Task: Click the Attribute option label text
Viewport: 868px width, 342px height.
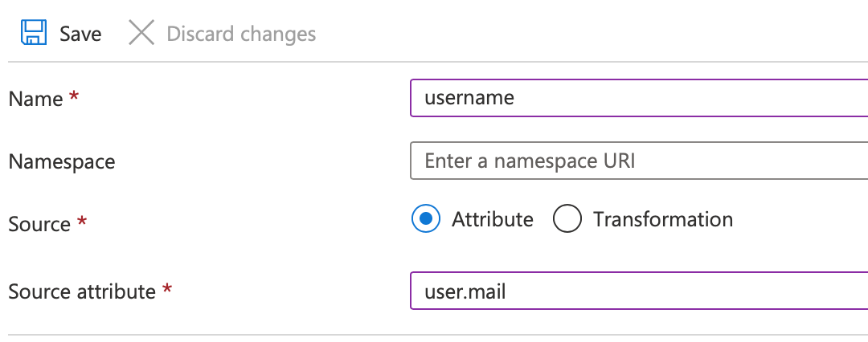Action: pyautogui.click(x=492, y=219)
